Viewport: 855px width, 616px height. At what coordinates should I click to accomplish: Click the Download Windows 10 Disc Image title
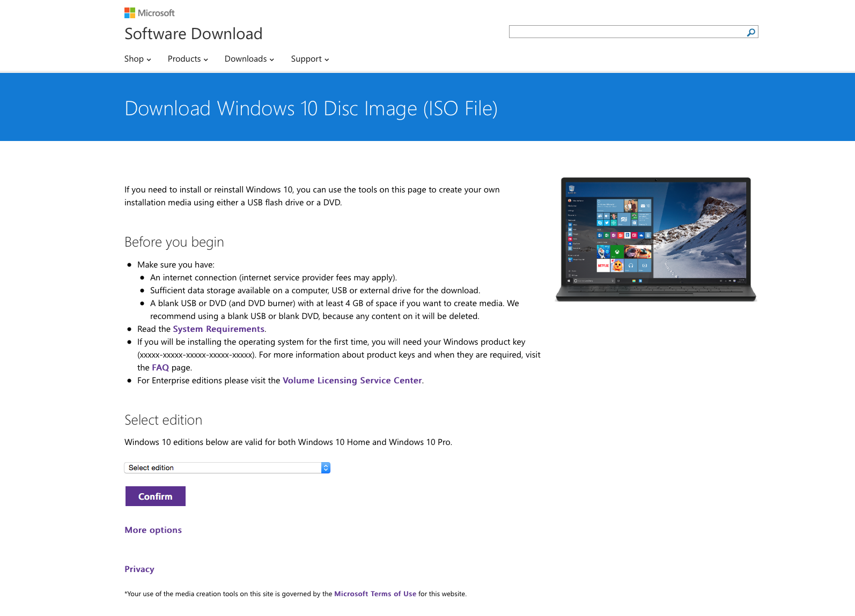point(311,108)
